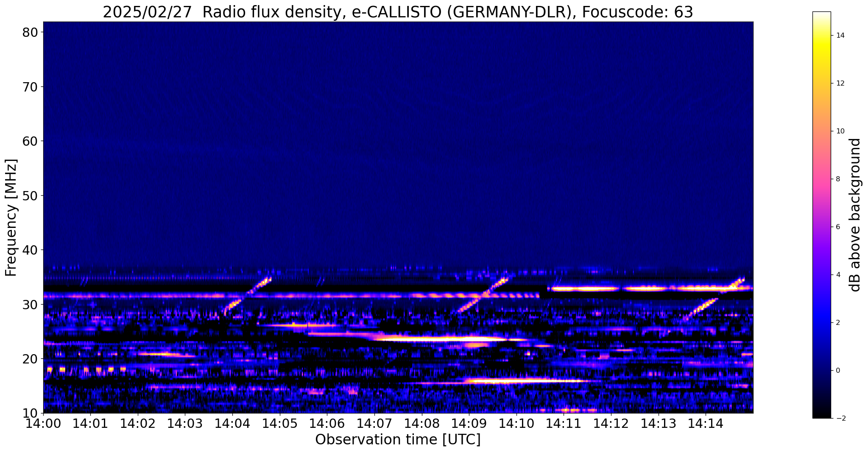Click the 14:05 time tick label
Image resolution: width=868 pixels, height=452 pixels.
[x=280, y=424]
